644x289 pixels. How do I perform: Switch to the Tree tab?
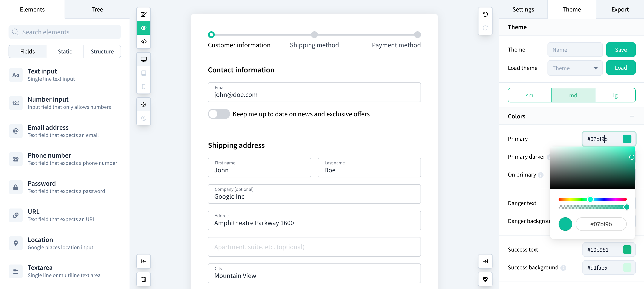tap(97, 9)
